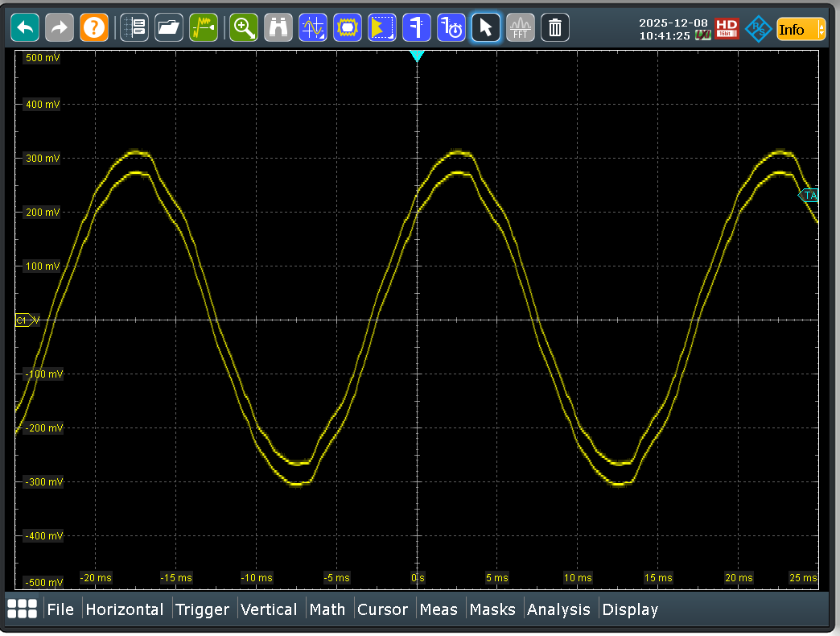Open Help with the question mark icon
This screenshot has width=840, height=636.
click(x=93, y=28)
